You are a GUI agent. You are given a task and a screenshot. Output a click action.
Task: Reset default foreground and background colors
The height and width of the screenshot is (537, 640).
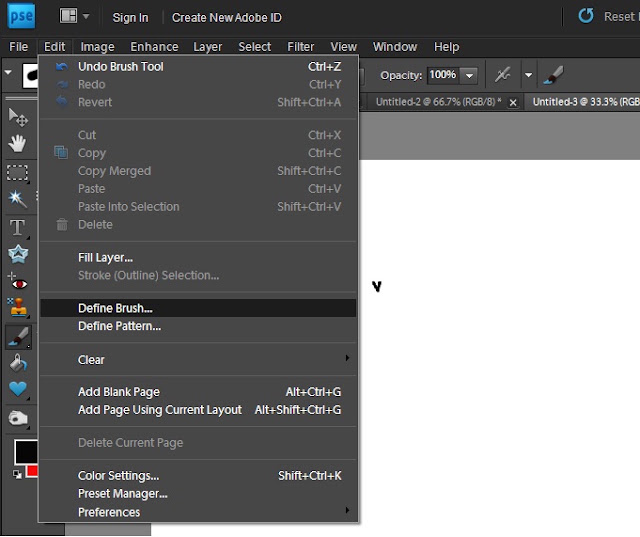click(x=17, y=474)
